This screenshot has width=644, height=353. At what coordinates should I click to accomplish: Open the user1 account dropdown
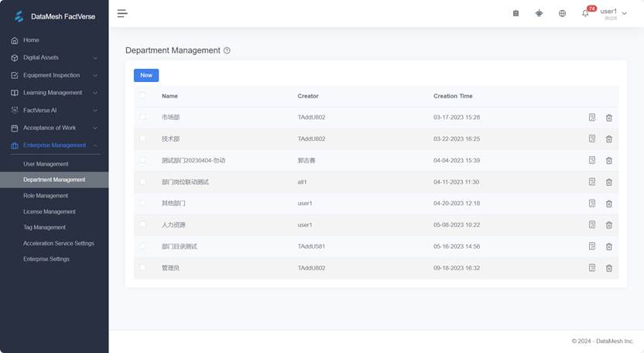[613, 13]
